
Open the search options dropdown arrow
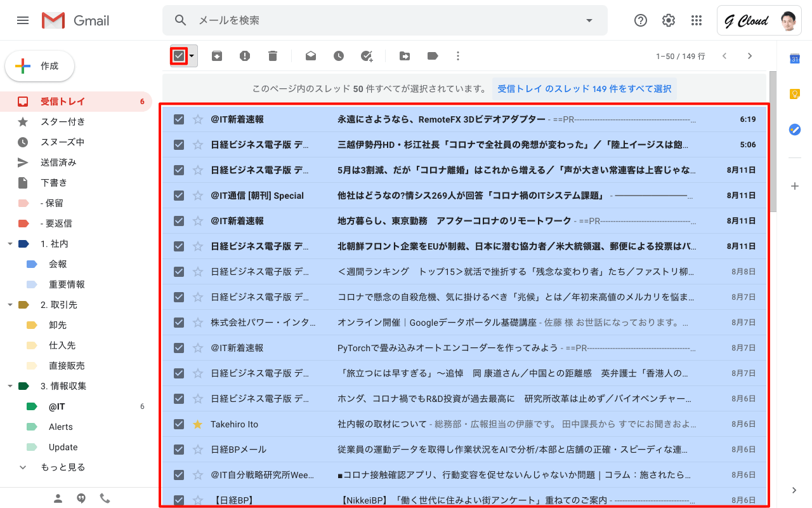589,20
